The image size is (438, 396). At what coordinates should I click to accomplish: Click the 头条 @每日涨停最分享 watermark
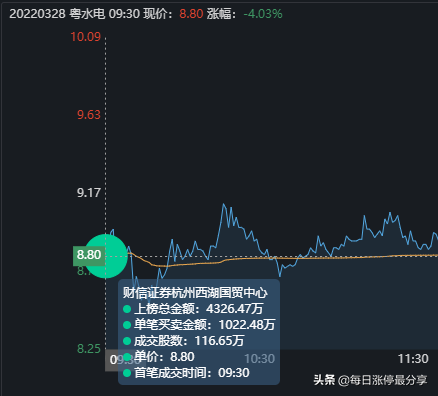tap(370, 380)
